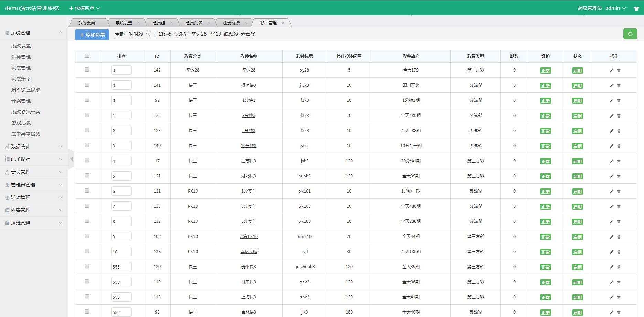This screenshot has width=644, height=317.
Task: Toggle the select-all header checkbox
Action: pos(87,56)
